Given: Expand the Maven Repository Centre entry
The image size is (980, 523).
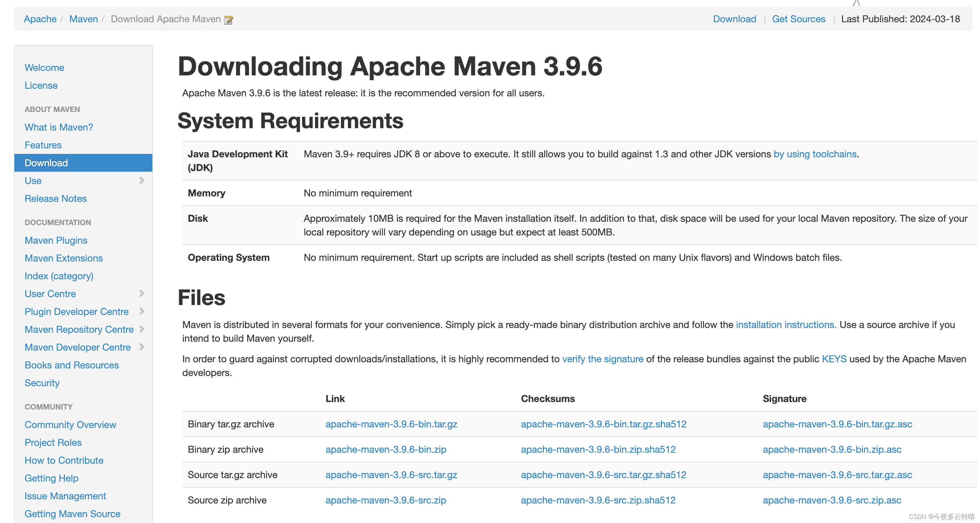Looking at the screenshot, I should pyautogui.click(x=142, y=329).
